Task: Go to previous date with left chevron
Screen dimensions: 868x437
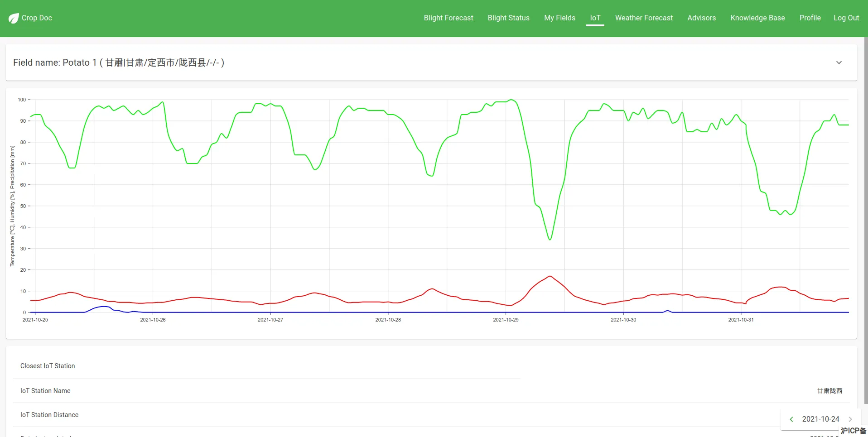Action: coord(791,419)
